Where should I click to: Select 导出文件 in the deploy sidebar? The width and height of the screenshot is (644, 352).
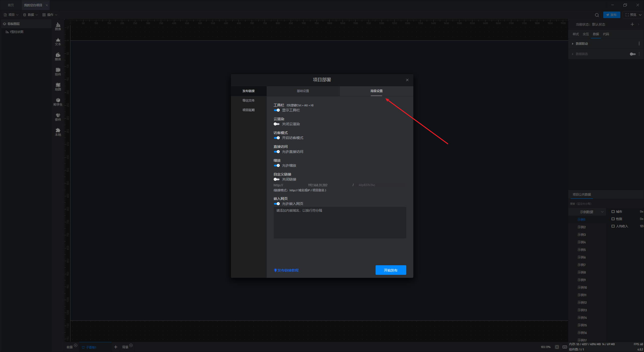pyautogui.click(x=248, y=101)
